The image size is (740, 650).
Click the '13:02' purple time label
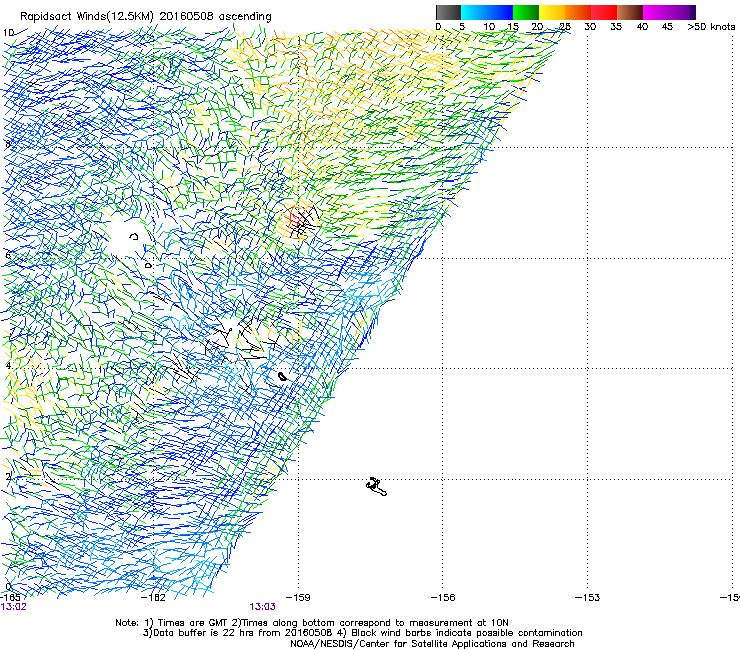14,607
